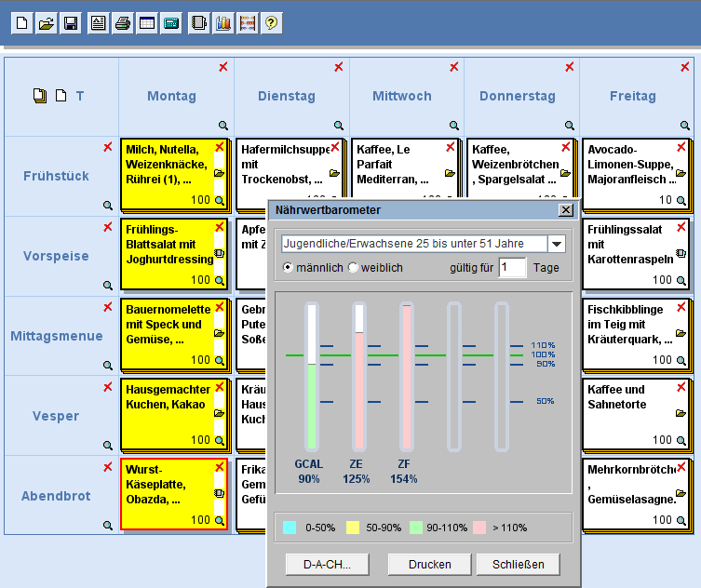Click the printer icon in the toolbar
This screenshot has width=701, height=588.
122,23
